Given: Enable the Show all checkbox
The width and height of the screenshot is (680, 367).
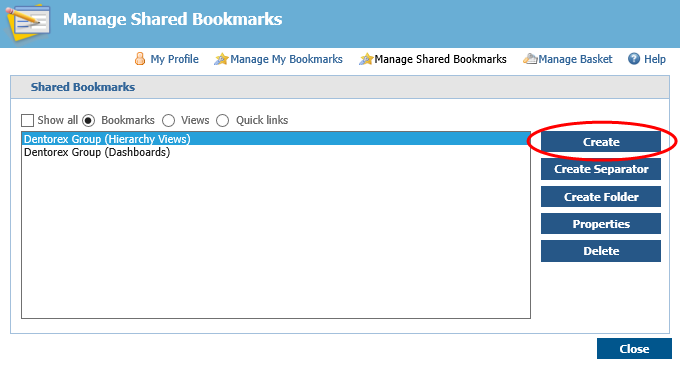Looking at the screenshot, I should pyautogui.click(x=27, y=120).
